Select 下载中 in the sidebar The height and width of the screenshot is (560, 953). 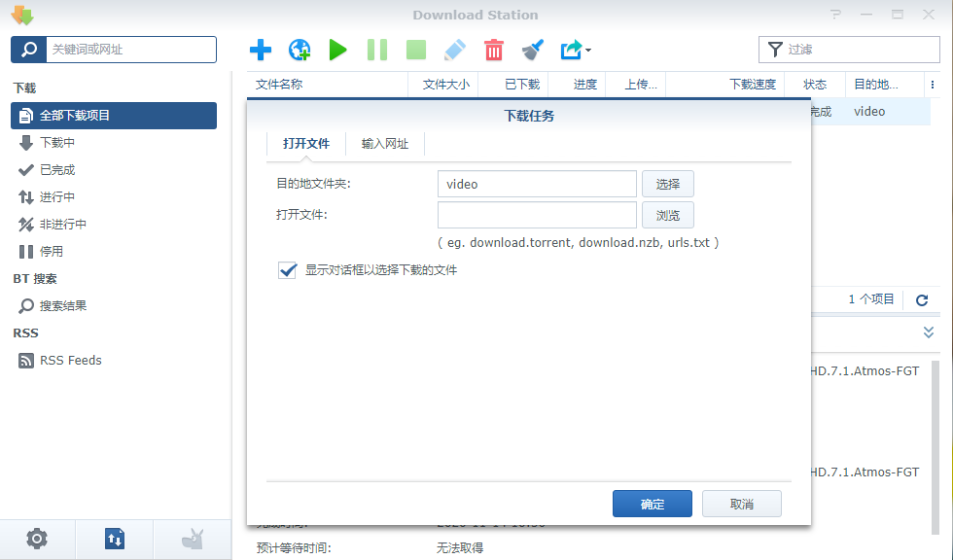pos(114,143)
